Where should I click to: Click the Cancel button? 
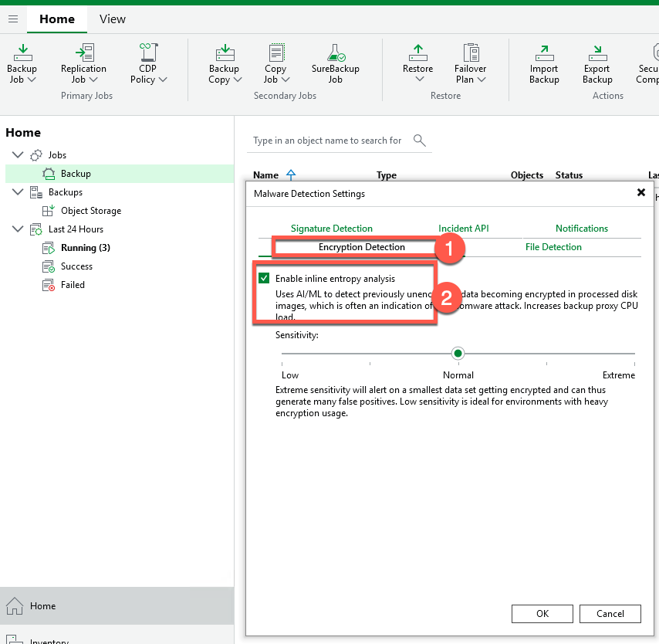(x=610, y=613)
